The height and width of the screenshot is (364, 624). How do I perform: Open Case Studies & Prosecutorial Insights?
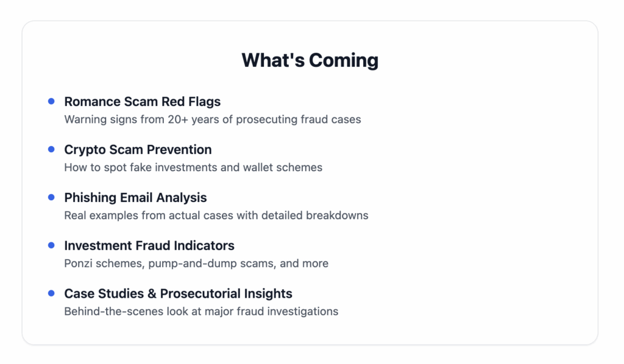pos(178,294)
